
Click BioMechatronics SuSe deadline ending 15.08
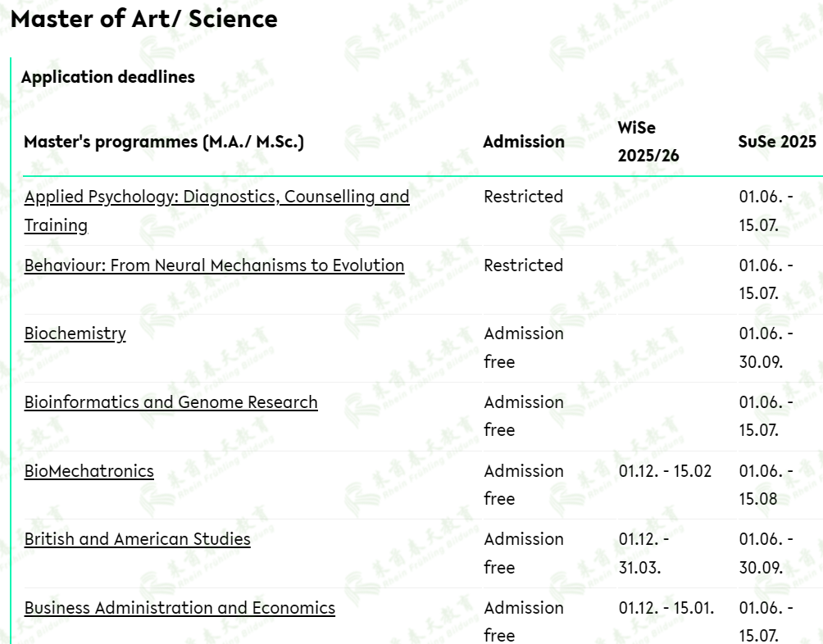coord(766,484)
